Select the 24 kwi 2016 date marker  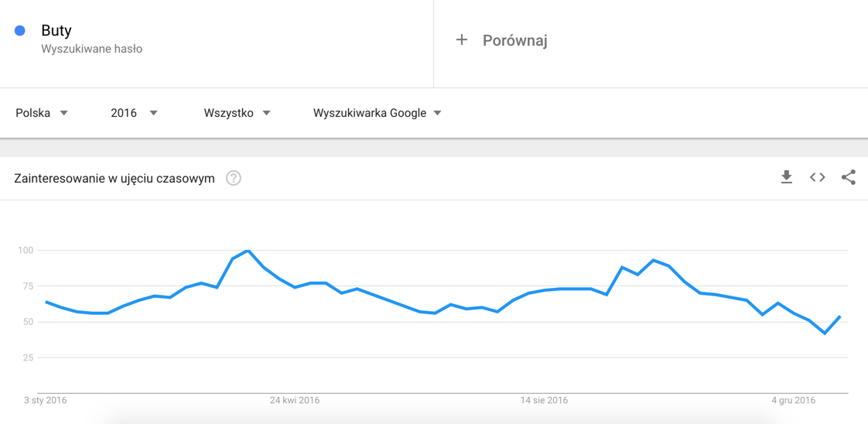(x=295, y=400)
